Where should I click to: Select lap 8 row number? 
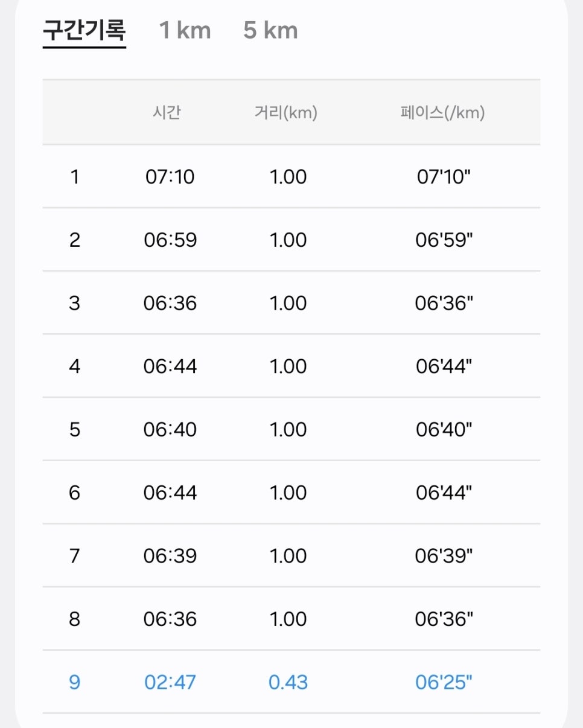point(74,619)
